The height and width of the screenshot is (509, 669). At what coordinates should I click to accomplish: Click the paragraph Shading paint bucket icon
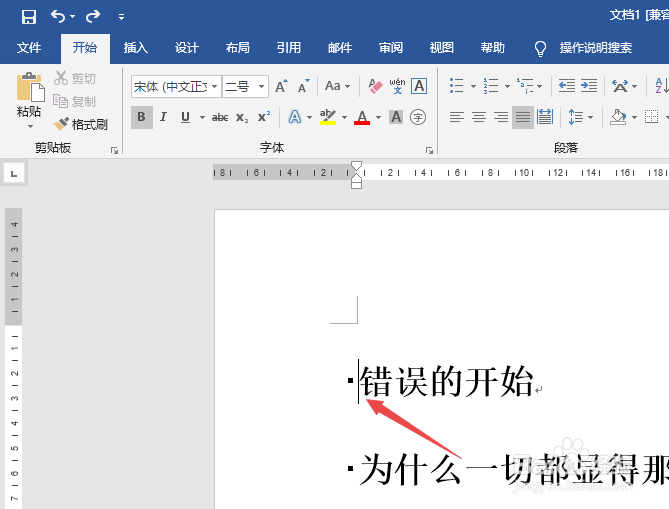point(618,117)
